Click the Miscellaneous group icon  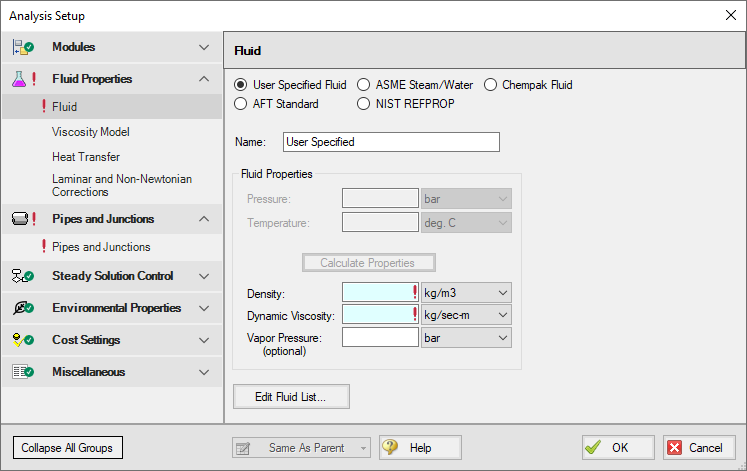[22, 372]
